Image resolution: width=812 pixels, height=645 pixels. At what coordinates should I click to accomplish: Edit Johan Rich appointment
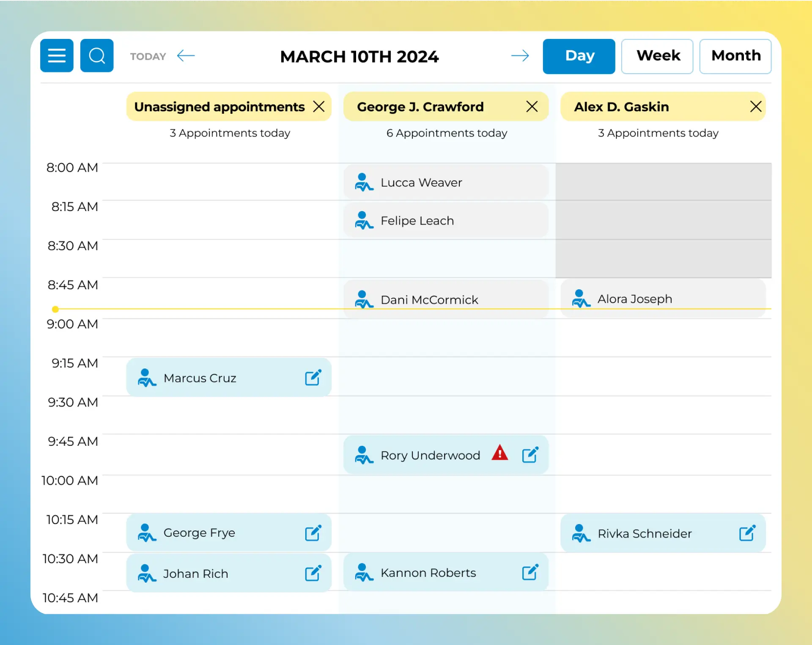point(313,573)
